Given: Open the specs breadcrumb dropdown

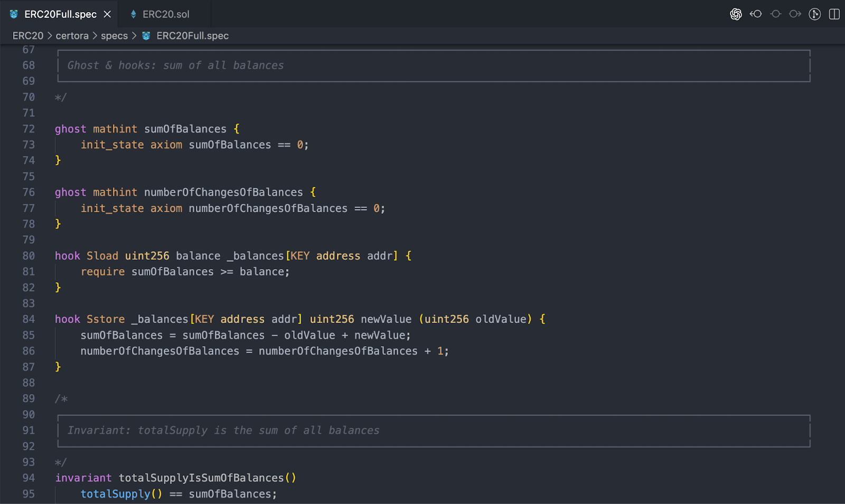Looking at the screenshot, I should [115, 36].
